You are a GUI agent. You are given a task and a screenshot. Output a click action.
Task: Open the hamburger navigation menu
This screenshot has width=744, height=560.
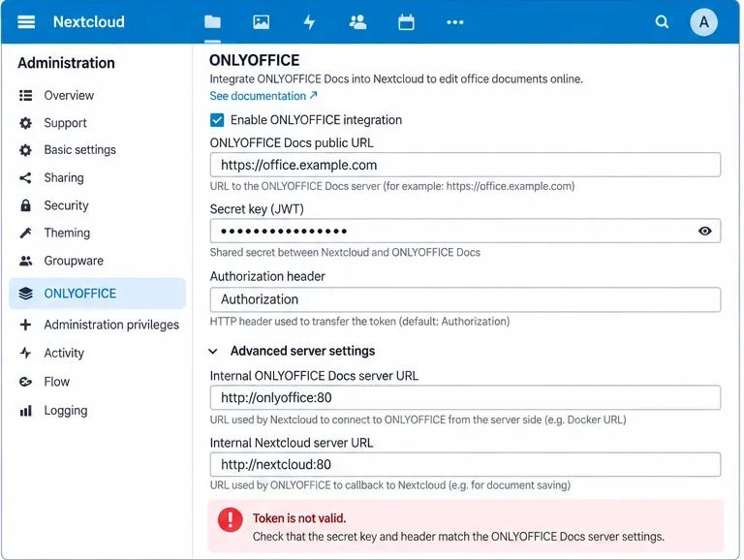click(26, 22)
